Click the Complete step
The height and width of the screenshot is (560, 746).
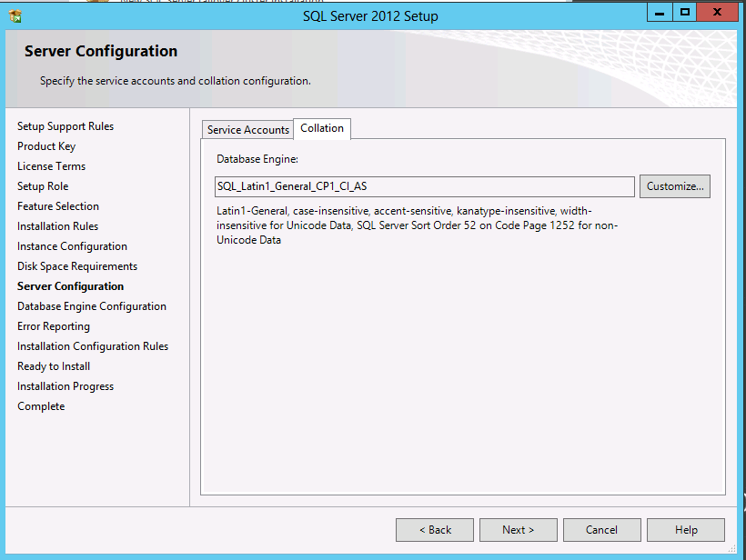[x=41, y=406]
